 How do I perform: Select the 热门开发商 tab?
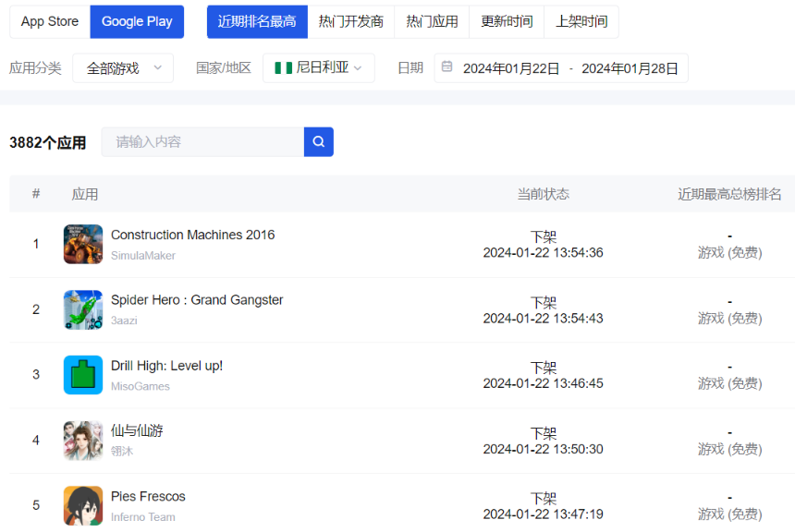(x=351, y=22)
